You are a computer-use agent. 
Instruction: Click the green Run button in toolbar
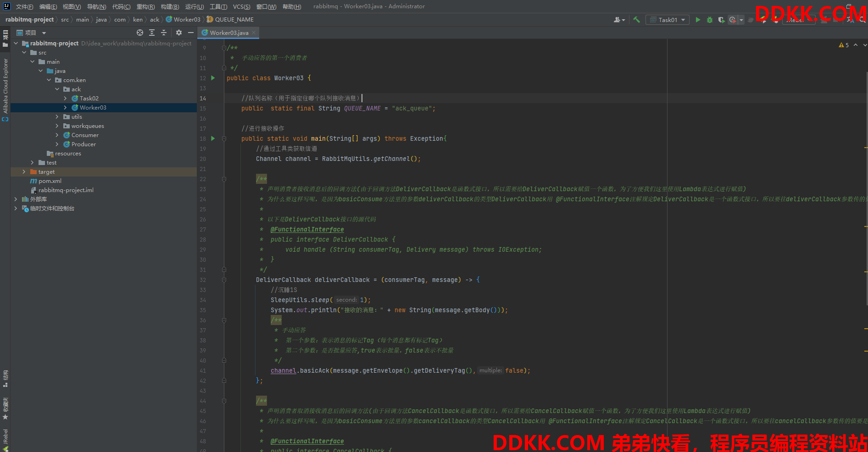click(698, 20)
